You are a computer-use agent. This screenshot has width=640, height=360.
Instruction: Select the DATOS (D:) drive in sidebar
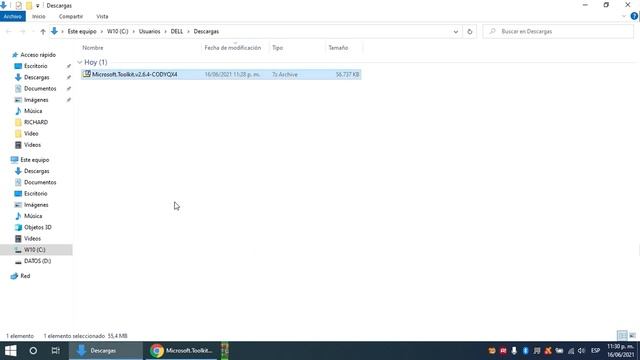coord(37,261)
